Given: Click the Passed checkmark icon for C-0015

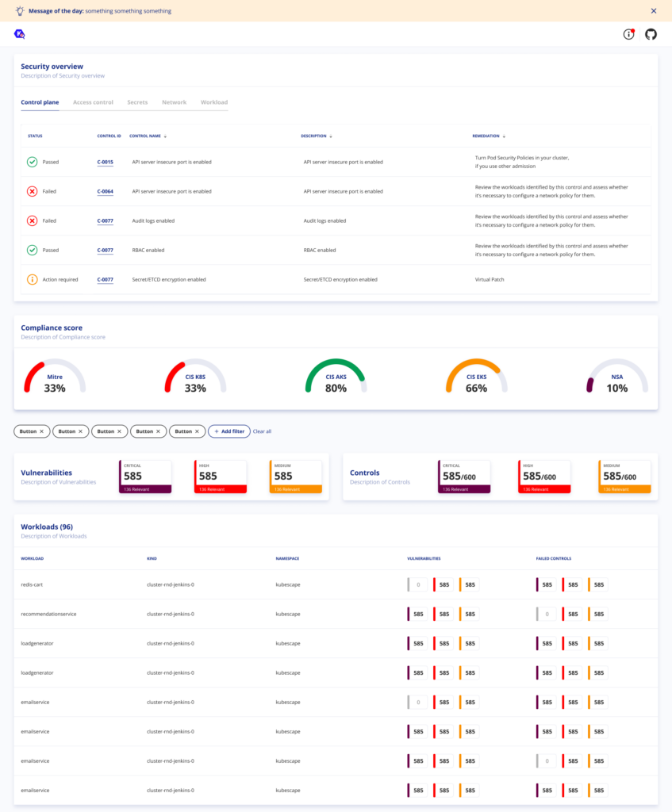Looking at the screenshot, I should [x=32, y=162].
